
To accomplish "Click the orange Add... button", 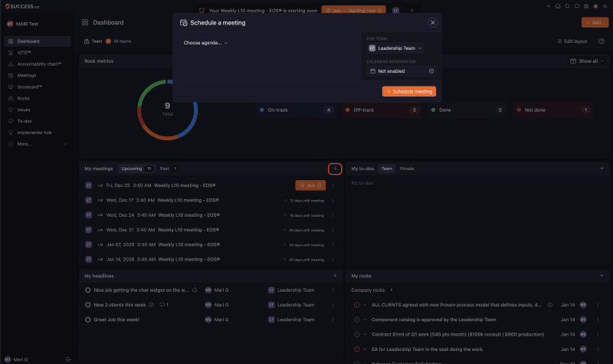I will (x=595, y=22).
